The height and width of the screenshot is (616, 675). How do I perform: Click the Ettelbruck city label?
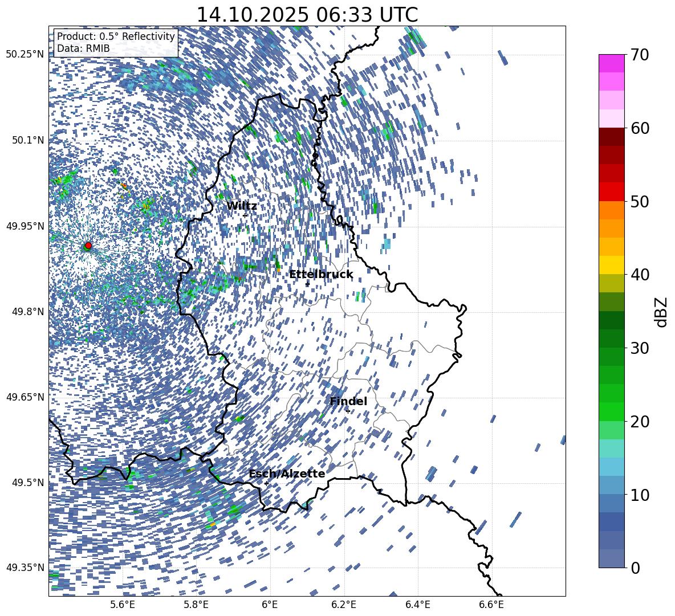pos(321,275)
